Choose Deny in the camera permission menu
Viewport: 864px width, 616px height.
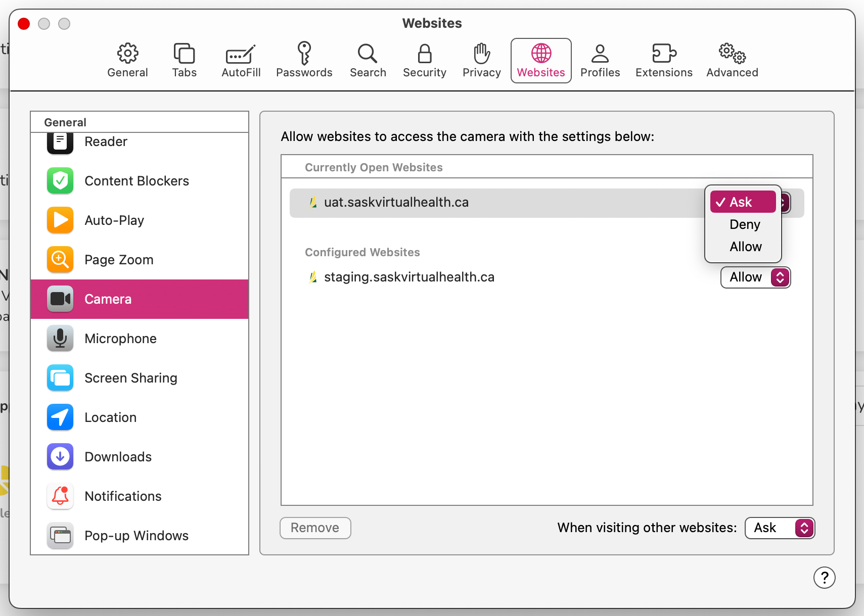pos(743,224)
